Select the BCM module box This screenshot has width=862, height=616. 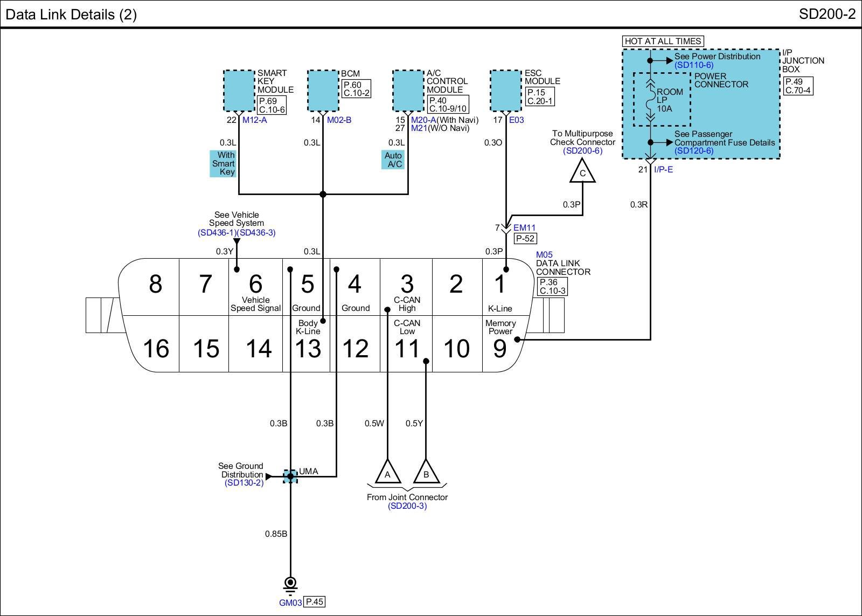(323, 91)
